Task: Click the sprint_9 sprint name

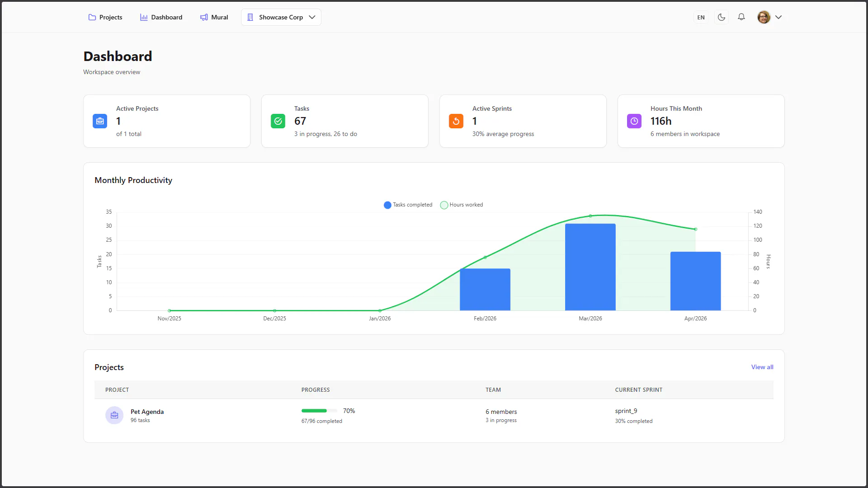Action: [x=626, y=411]
